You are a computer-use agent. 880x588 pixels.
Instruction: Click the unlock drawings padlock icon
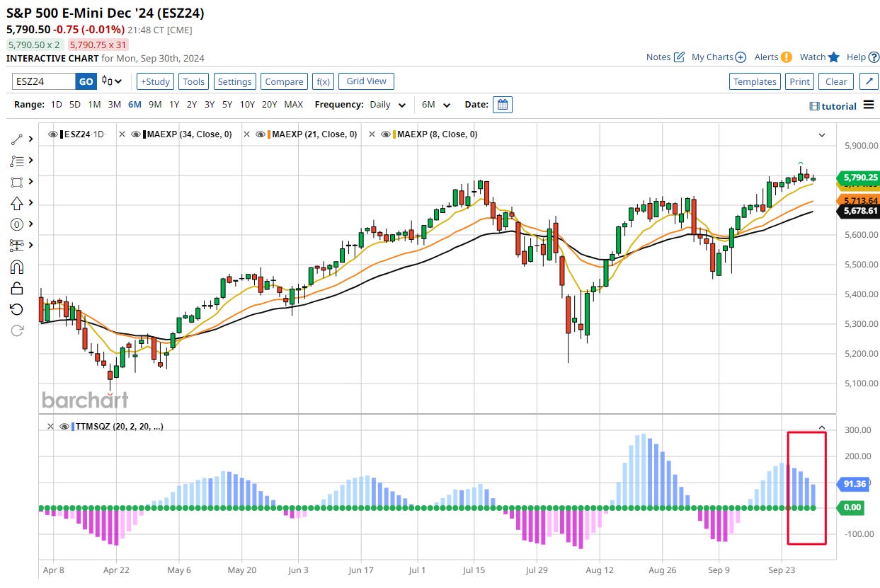click(x=17, y=288)
